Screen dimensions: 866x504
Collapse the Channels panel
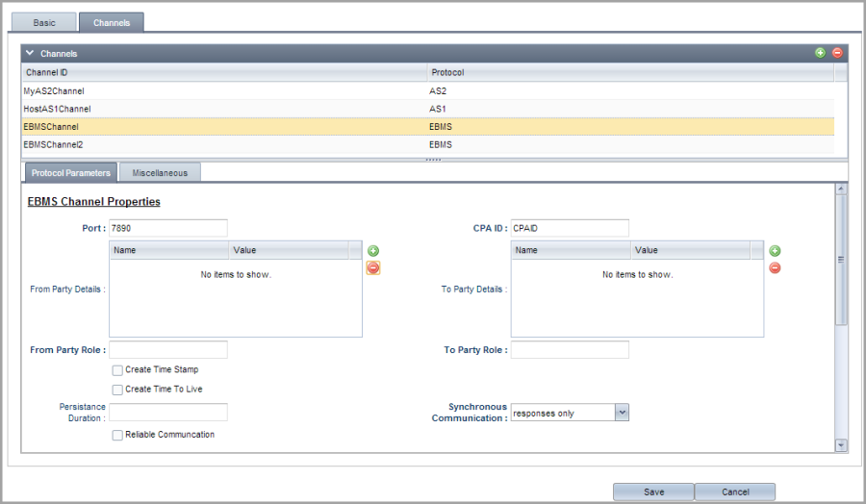(30, 54)
